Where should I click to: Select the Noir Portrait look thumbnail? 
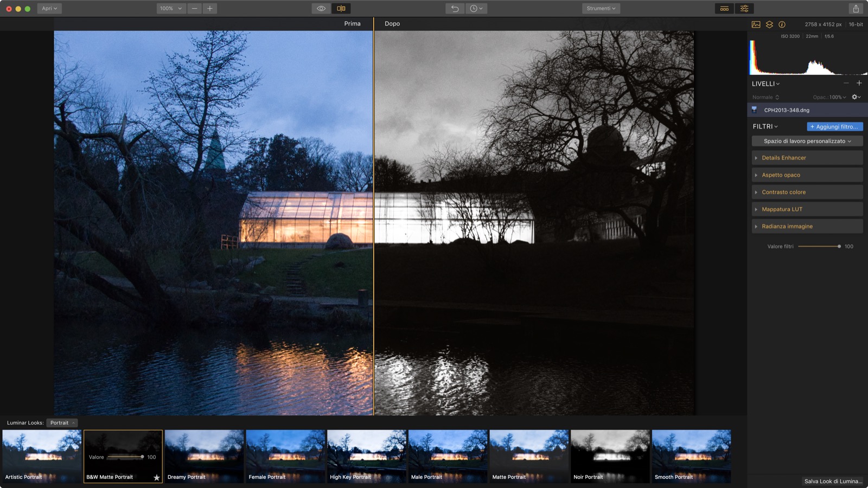(x=610, y=455)
